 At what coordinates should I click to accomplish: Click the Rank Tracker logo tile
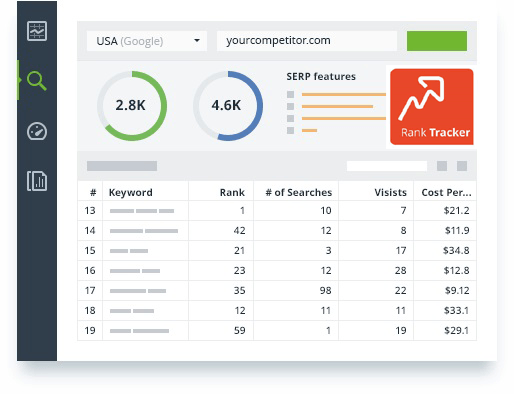coord(432,107)
